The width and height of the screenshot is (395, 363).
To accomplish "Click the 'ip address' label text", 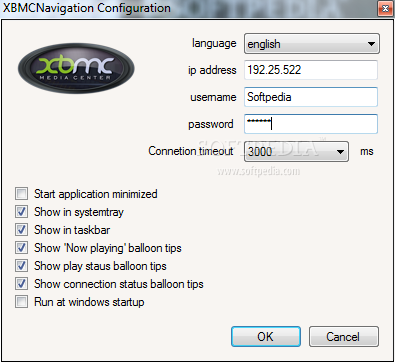I will pyautogui.click(x=212, y=70).
